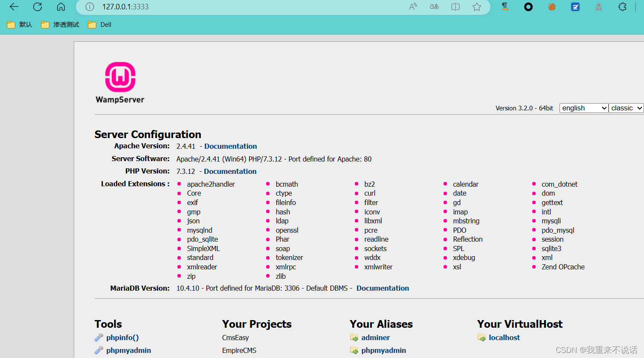Click the translate page icon

coord(434,7)
